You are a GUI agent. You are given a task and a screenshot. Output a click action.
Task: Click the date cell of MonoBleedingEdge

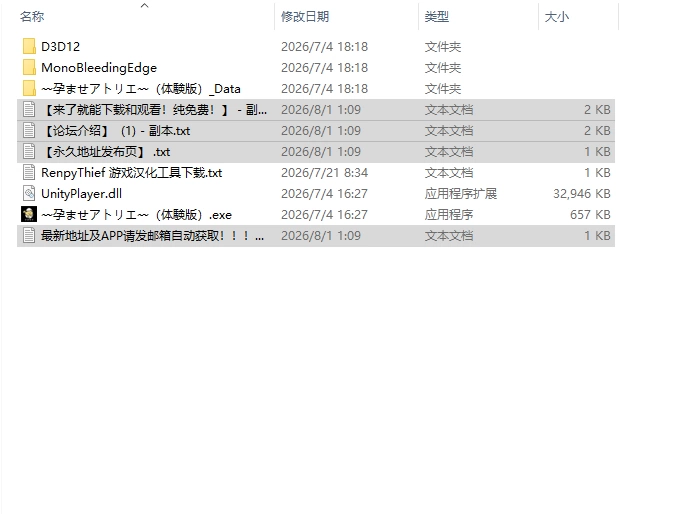pos(325,68)
